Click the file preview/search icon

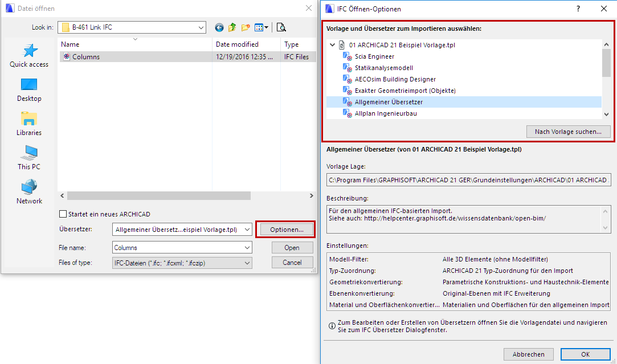281,27
